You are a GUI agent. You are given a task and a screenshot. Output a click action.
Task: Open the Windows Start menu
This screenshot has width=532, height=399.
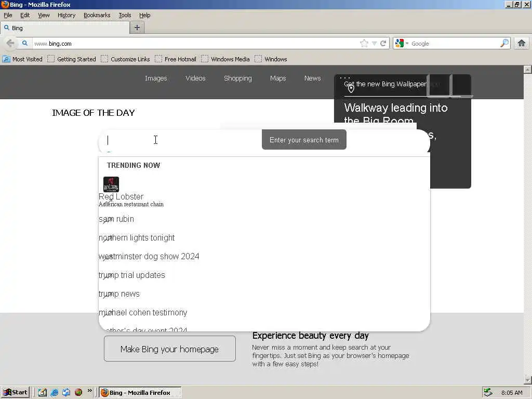pyautogui.click(x=15, y=393)
